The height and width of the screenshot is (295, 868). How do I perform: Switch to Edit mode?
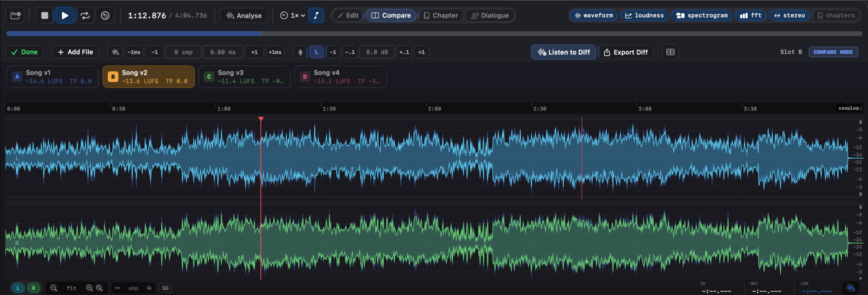348,15
